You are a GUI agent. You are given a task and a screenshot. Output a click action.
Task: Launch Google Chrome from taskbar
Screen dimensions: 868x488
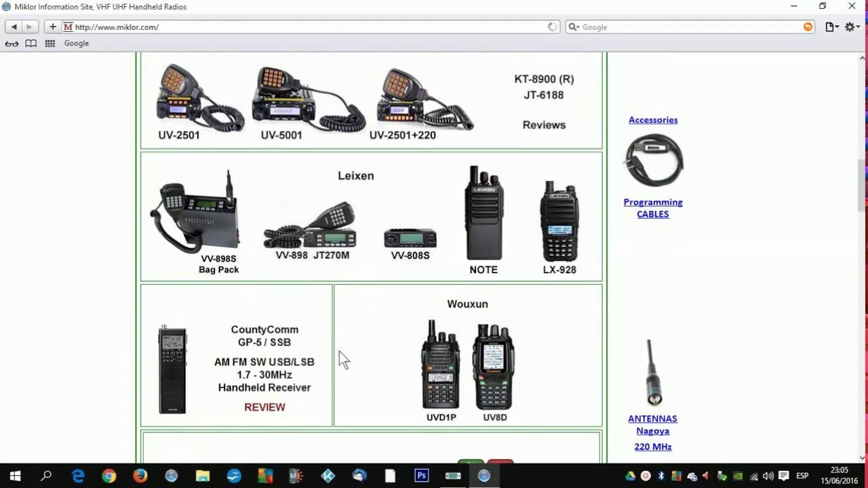coord(109,476)
